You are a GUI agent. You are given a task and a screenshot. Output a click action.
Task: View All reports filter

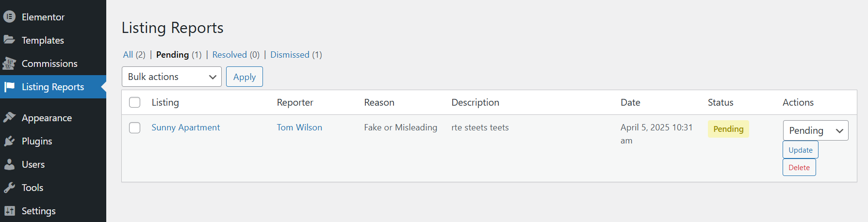coord(128,55)
